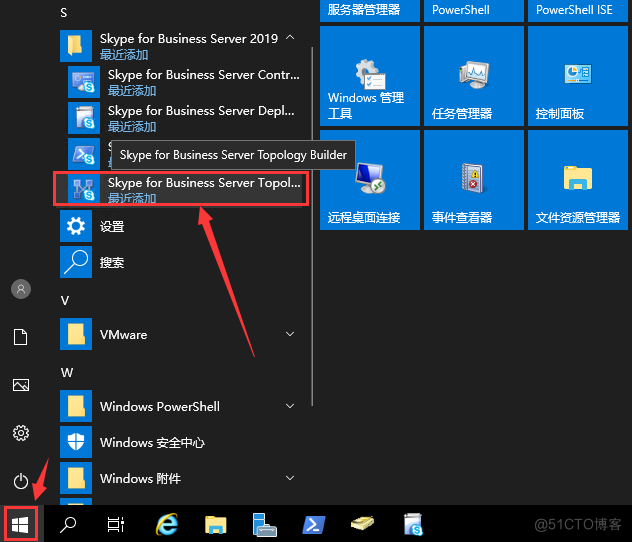Open 设置 app from the list

(181, 226)
